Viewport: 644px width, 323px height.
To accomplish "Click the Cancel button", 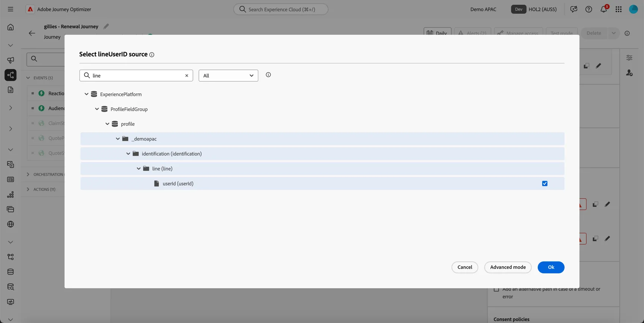I will point(465,267).
